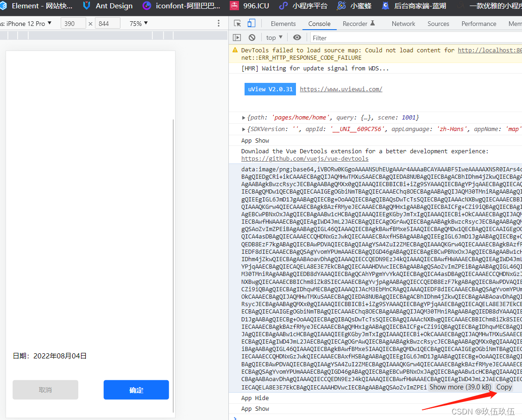Click the console Filter field
The image size is (522, 420).
(416, 38)
